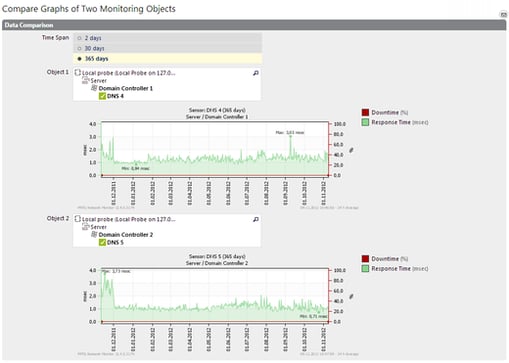Click the Server group icon in Object 2
509x363 pixels.
tap(86, 227)
